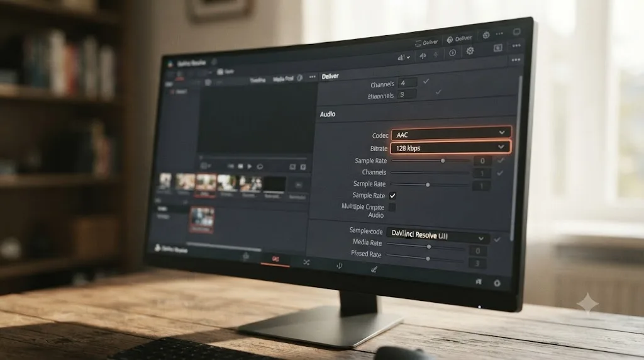Toggle checkmark beside DaVinci Resolve UII dropdown
The width and height of the screenshot is (644, 360).
click(x=497, y=239)
